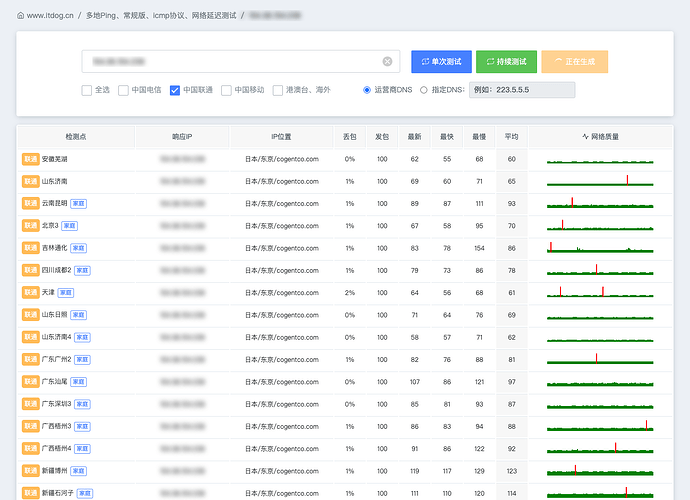Image resolution: width=690 pixels, height=500 pixels.
Task: Click the 家庭 tag beside 新疆石河子
Action: (85, 493)
